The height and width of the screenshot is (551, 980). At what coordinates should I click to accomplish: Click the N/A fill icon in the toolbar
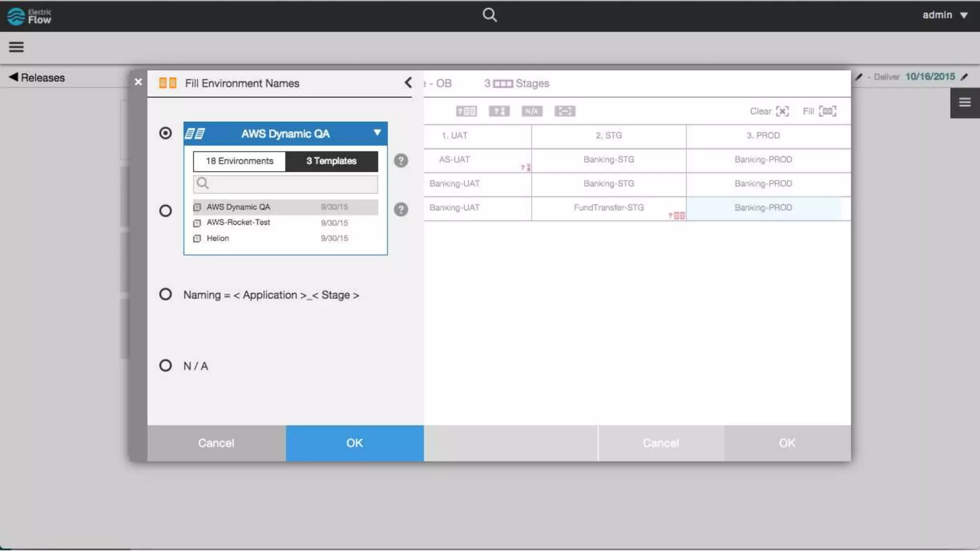(531, 111)
